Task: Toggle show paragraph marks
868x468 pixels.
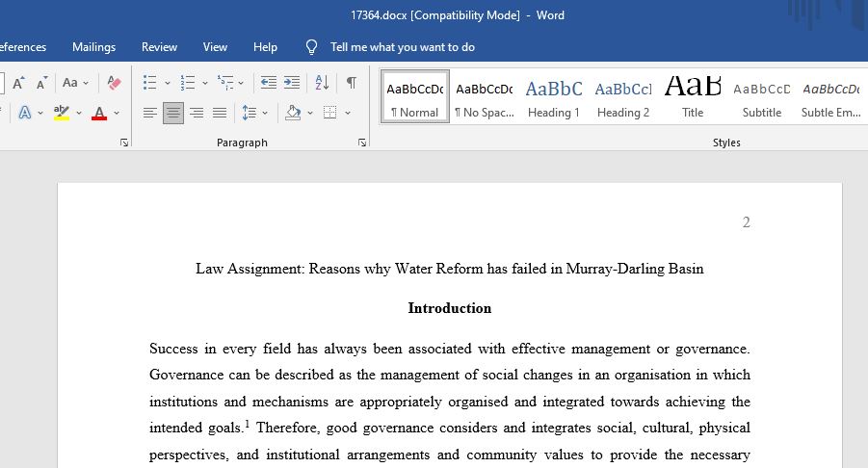Action: pos(352,83)
